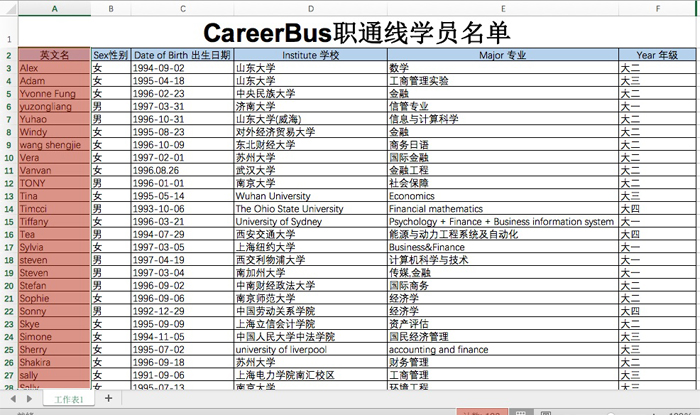Go to next sheet with right arrow
The height and width of the screenshot is (415, 700).
tap(29, 398)
